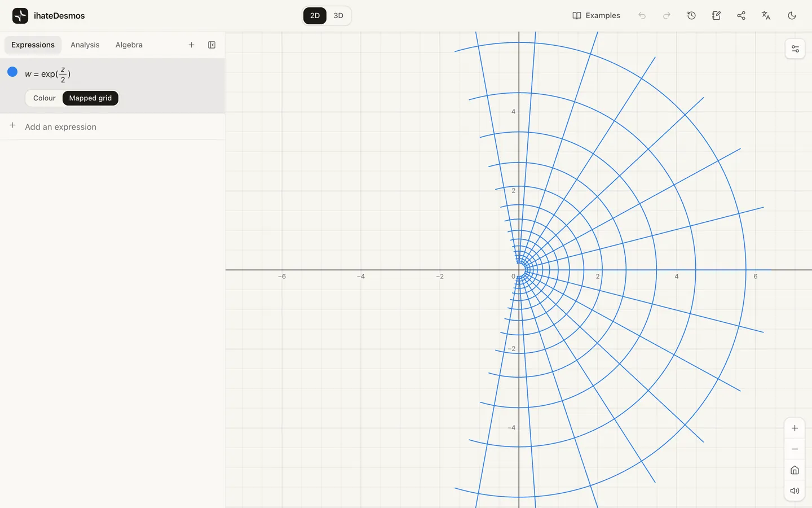
Task: Click the ihateDesmos title text
Action: (59, 16)
